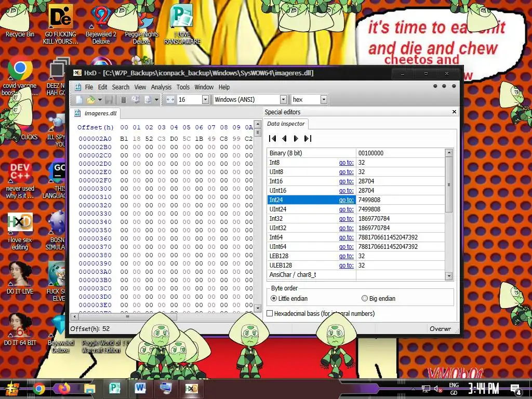Click Data inspector vertical scrollbar thumb
Viewport: 532px width, 399px height.
449,184
